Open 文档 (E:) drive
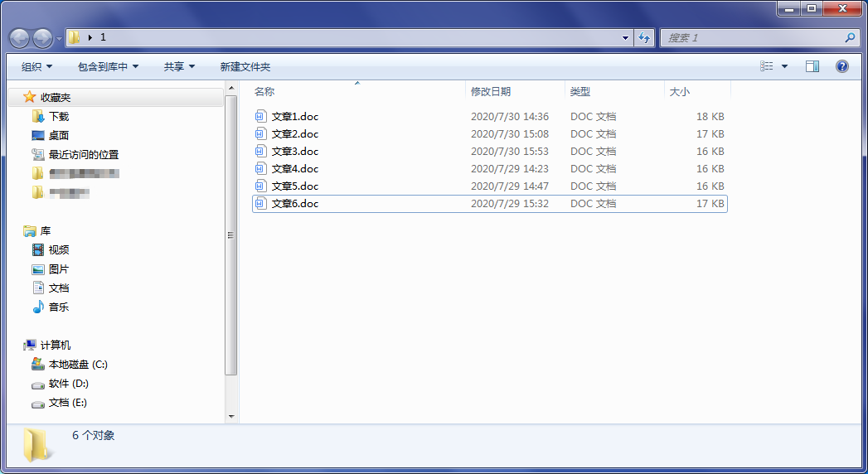The height and width of the screenshot is (474, 868). point(67,403)
